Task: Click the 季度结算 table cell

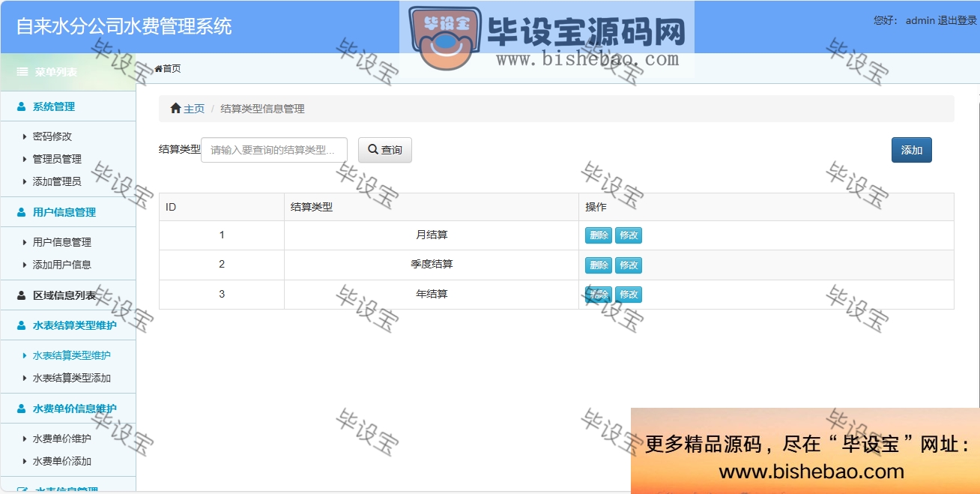Action: pyautogui.click(x=432, y=265)
